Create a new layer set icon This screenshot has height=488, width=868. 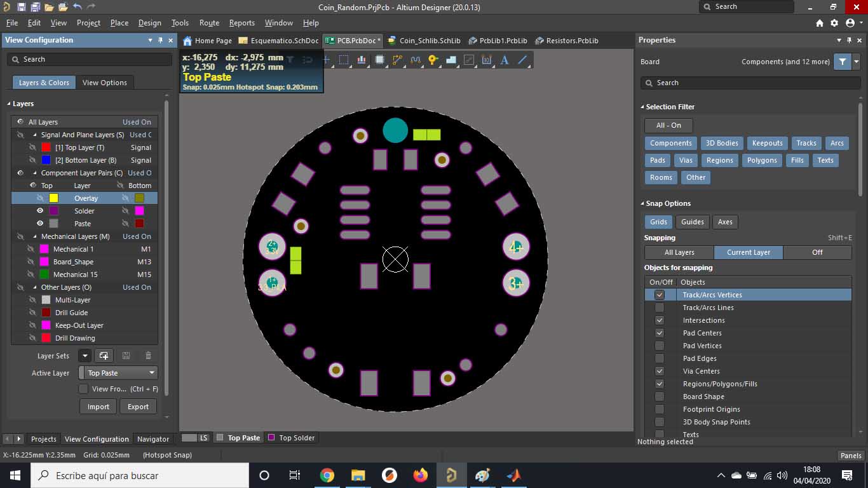(104, 356)
